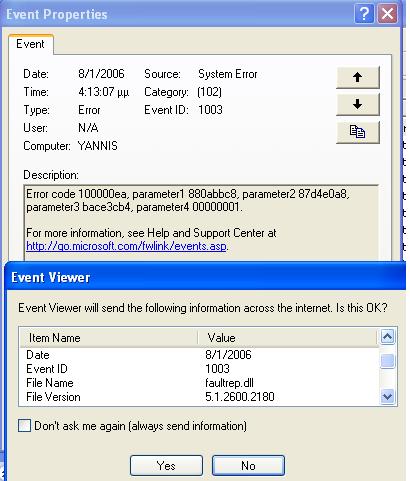This screenshot has height=481, width=410.
Task: Click the help question mark button
Action: (x=364, y=14)
